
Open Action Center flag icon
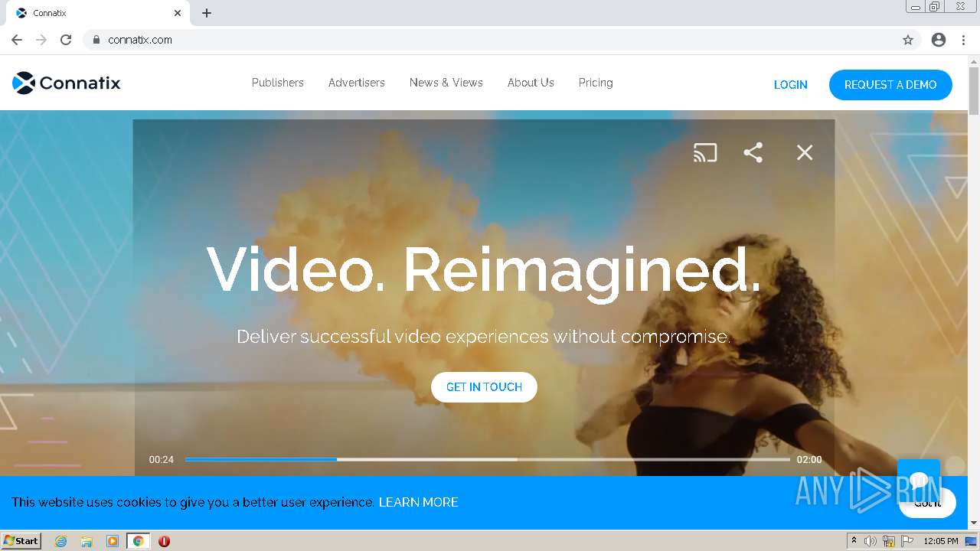(907, 541)
